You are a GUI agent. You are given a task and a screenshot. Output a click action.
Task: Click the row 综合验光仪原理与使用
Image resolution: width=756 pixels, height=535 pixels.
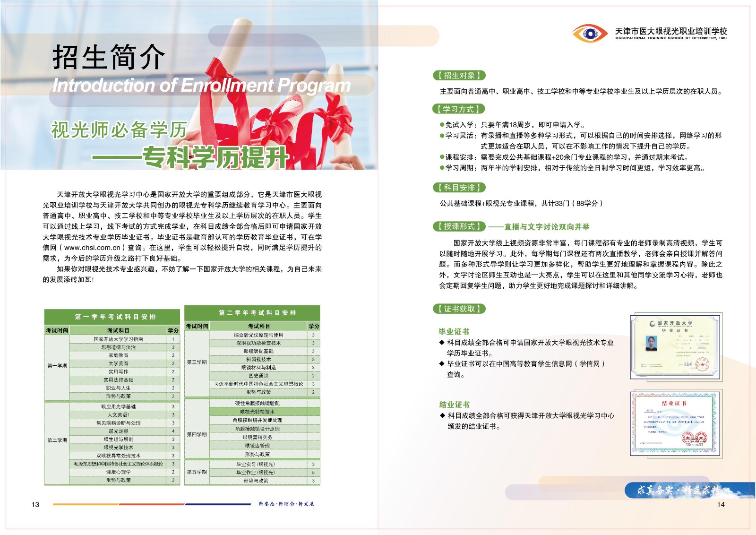tap(265, 335)
